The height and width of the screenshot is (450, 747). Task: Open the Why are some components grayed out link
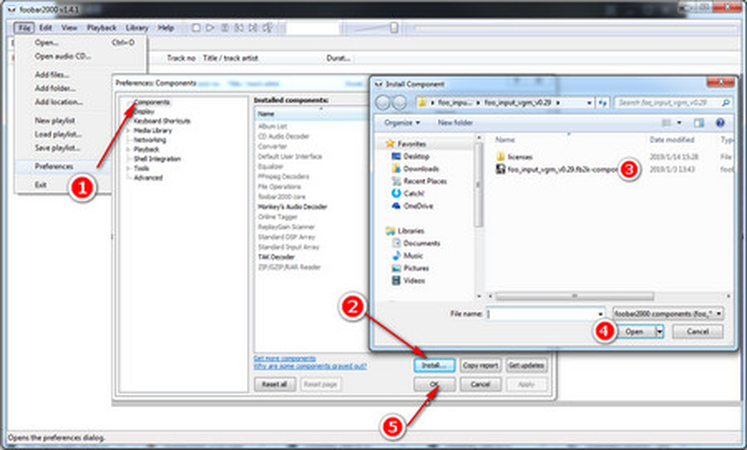310,366
